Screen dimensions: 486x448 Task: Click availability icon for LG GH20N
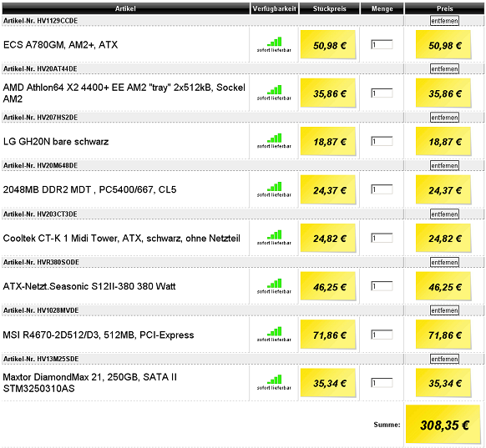(x=274, y=141)
